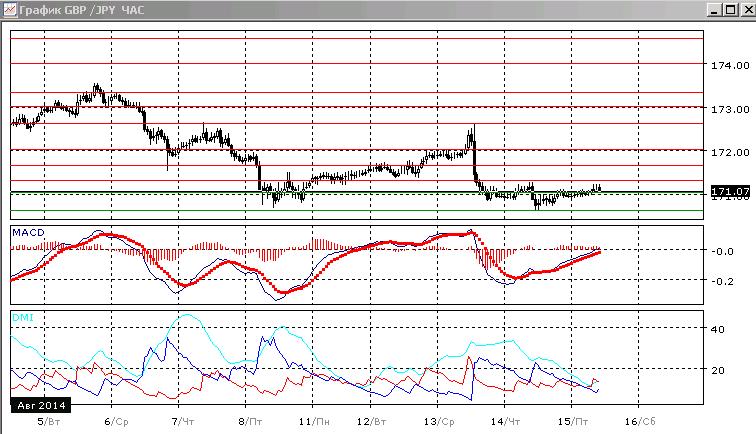Click the DMI indicator label
The width and height of the screenshot is (756, 434).
click(x=23, y=317)
